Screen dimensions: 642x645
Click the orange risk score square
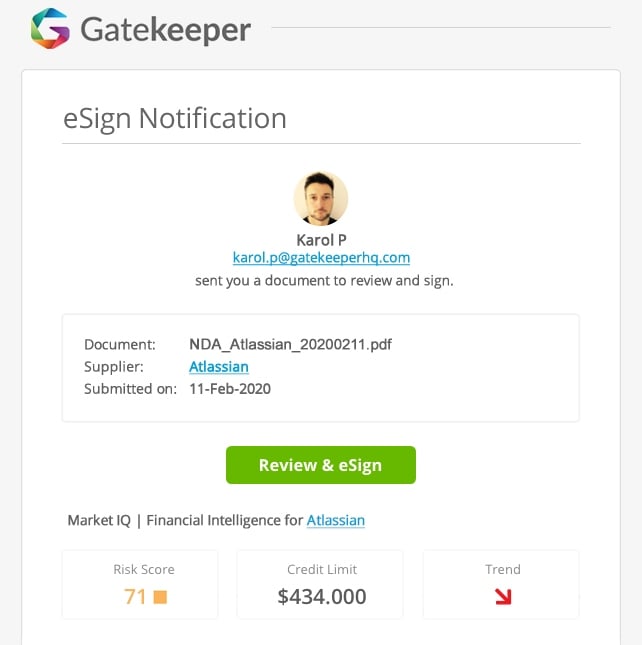coord(160,597)
